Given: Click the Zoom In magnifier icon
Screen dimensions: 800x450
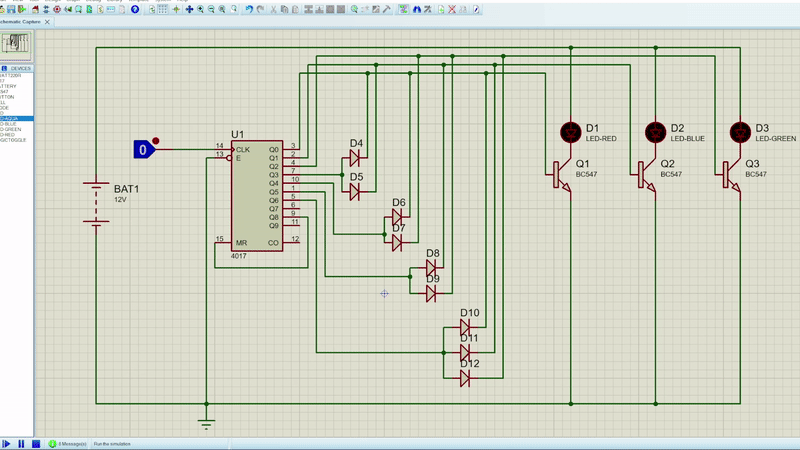Looking at the screenshot, I should 200,9.
